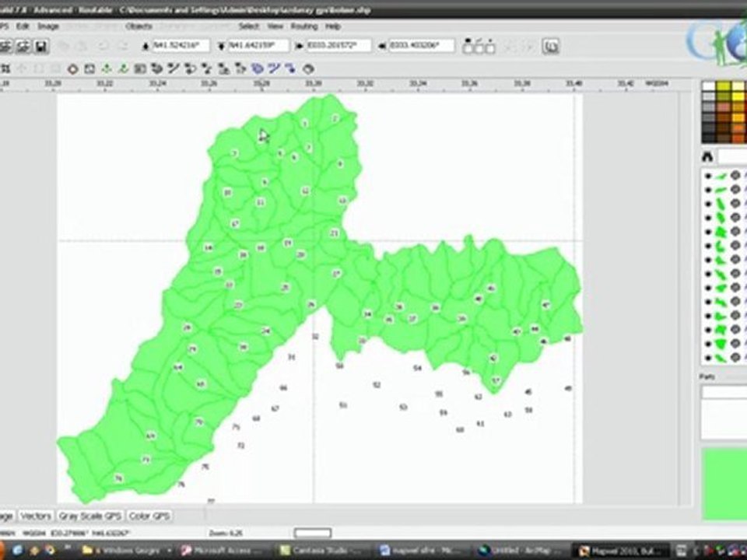Click the grid icon starting the second toolbar

click(5, 69)
